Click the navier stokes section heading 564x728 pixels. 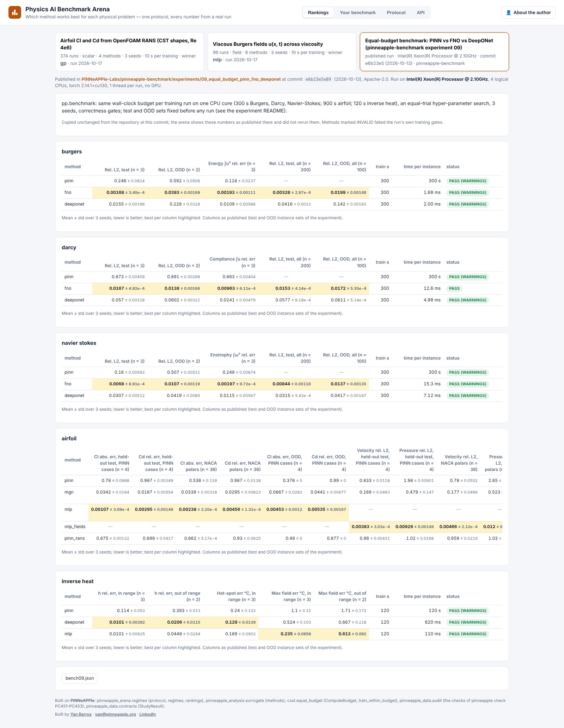tap(79, 343)
